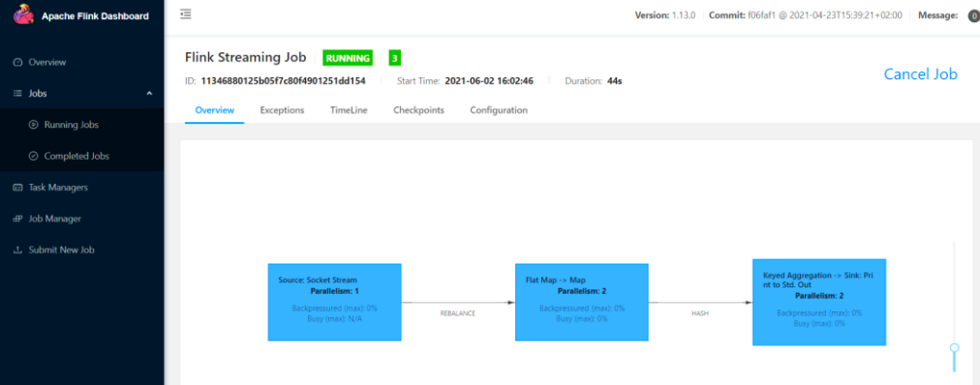Screen dimensions: 980x385
Task: Click the Apache Flink Dashboard title
Action: point(95,16)
